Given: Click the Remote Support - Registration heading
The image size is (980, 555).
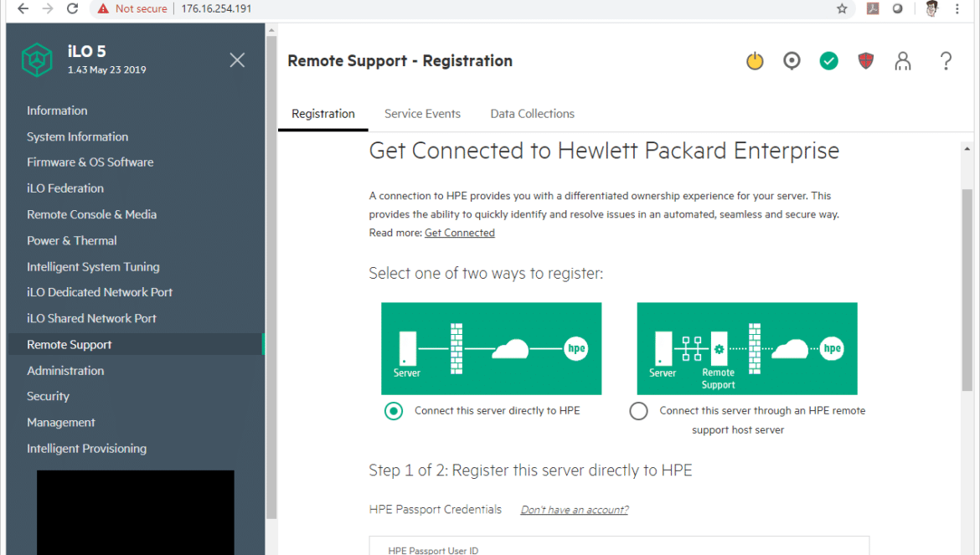Looking at the screenshot, I should [400, 61].
